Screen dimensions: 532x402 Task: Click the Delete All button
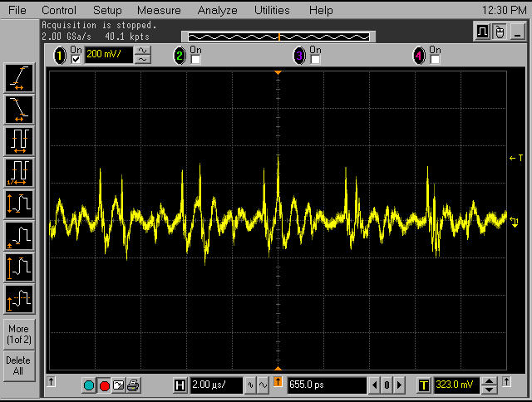click(18, 365)
